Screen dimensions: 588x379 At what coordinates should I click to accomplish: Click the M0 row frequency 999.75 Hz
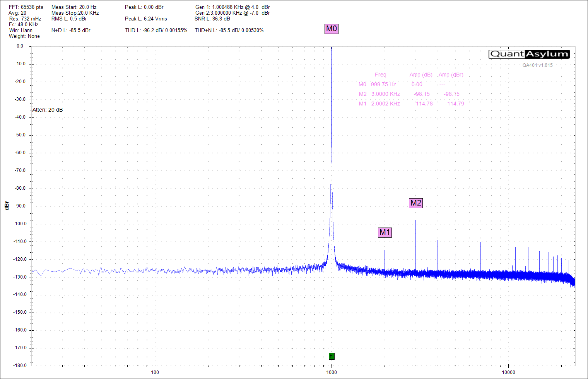383,84
